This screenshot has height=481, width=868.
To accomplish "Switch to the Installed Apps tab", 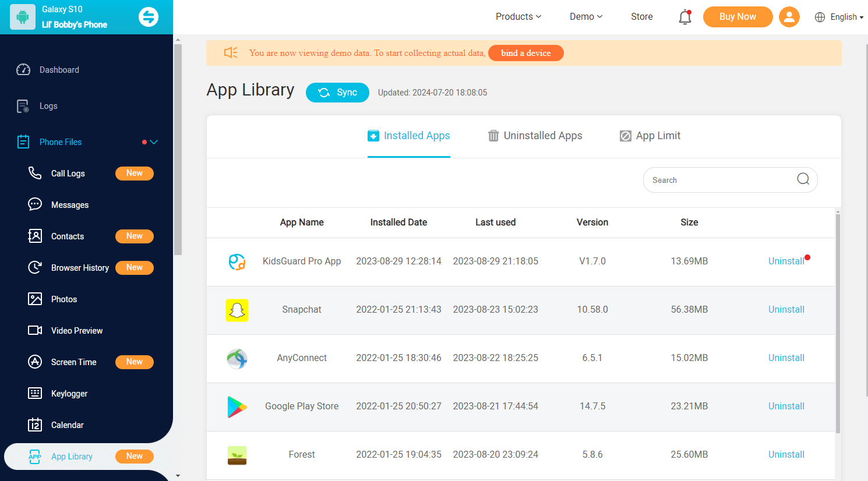I will tap(409, 136).
